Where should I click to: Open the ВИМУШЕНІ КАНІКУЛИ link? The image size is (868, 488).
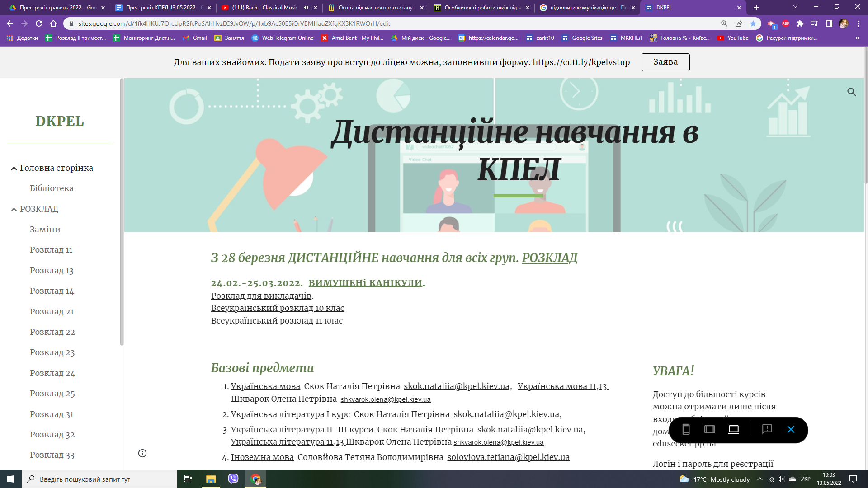[x=365, y=283]
